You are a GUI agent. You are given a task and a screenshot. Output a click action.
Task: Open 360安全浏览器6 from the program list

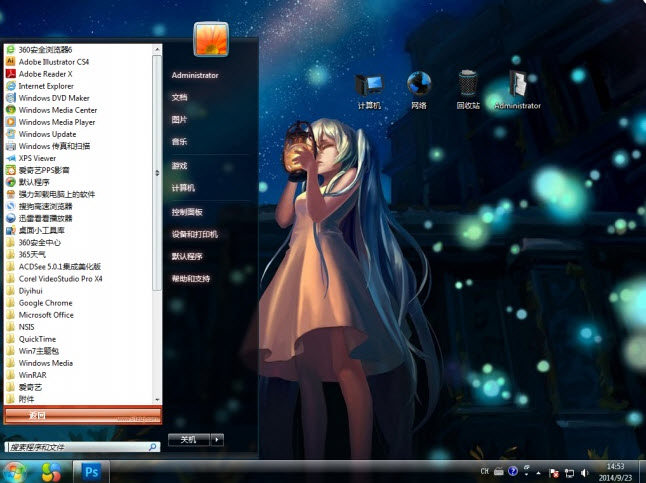click(40, 49)
